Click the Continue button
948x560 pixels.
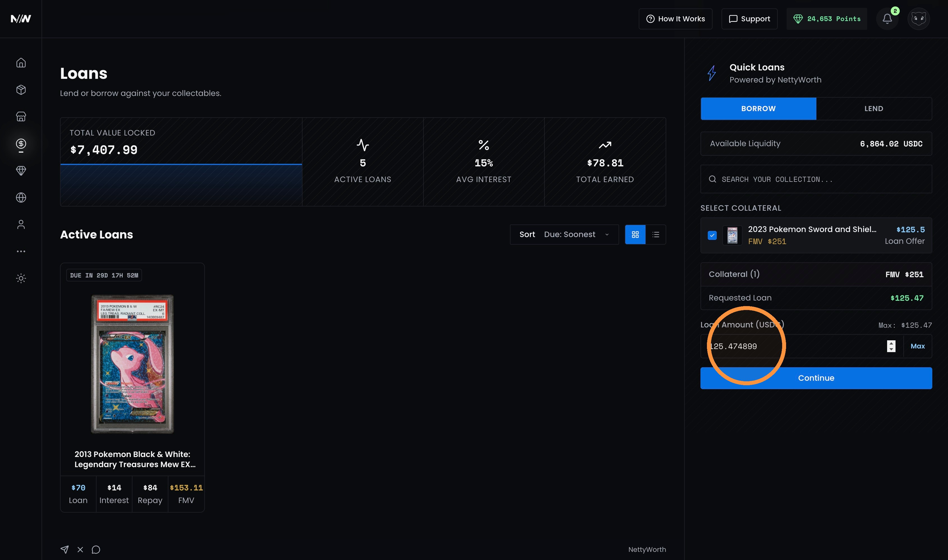coord(816,378)
